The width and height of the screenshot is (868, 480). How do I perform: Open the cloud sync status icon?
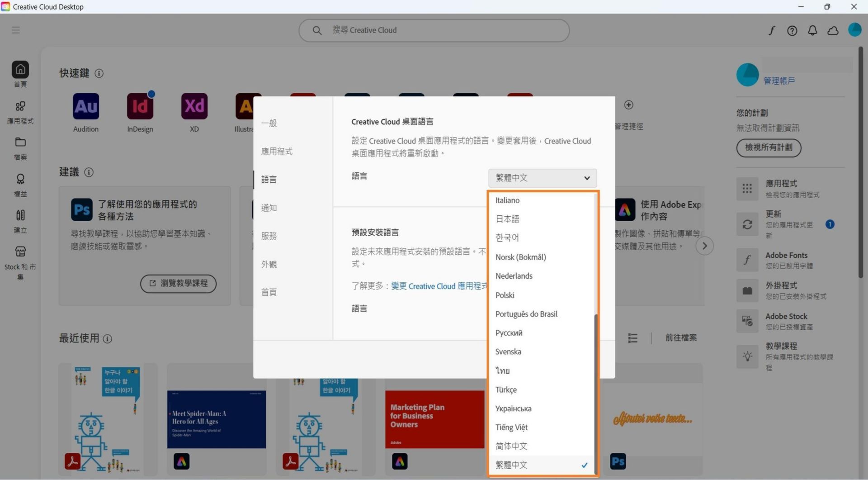click(833, 30)
